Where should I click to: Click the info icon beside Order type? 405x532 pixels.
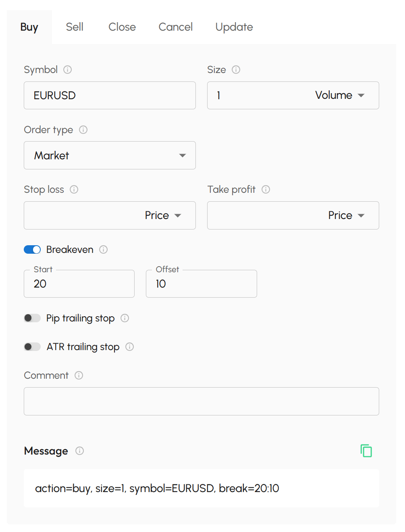[x=83, y=130]
